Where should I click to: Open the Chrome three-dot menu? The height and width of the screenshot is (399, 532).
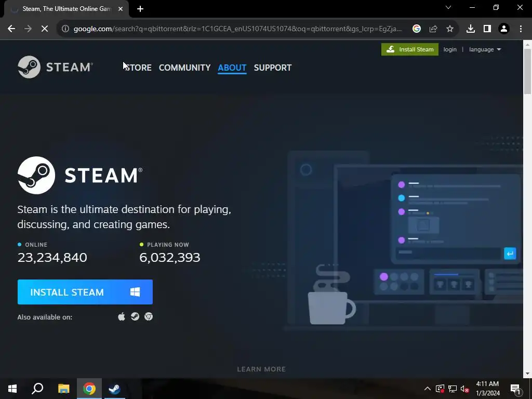[x=521, y=29]
